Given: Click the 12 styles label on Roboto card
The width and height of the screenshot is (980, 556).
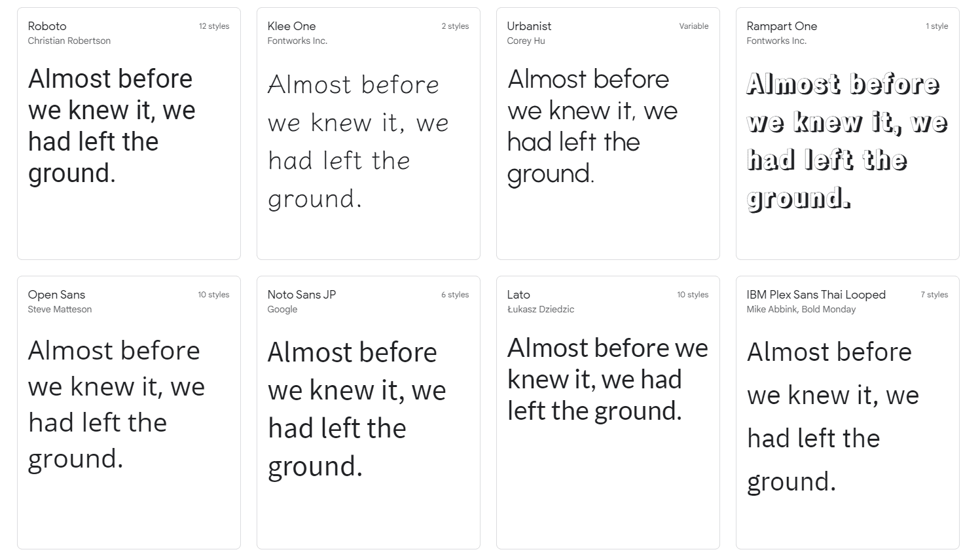Looking at the screenshot, I should coord(213,26).
